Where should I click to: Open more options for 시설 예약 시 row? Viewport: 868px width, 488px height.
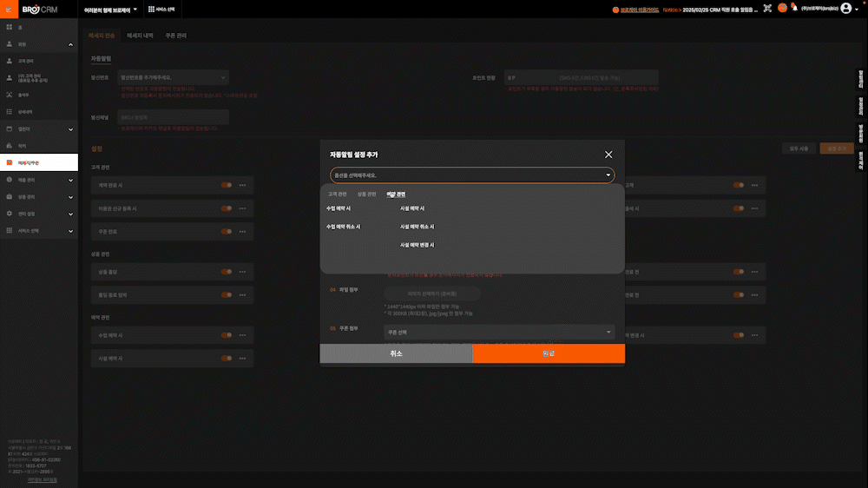(x=242, y=359)
